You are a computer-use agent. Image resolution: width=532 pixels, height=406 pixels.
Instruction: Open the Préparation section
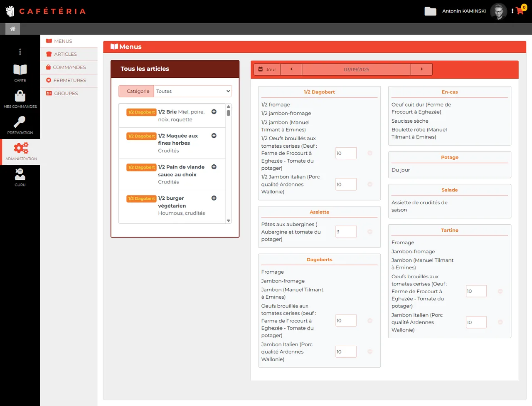tap(20, 126)
